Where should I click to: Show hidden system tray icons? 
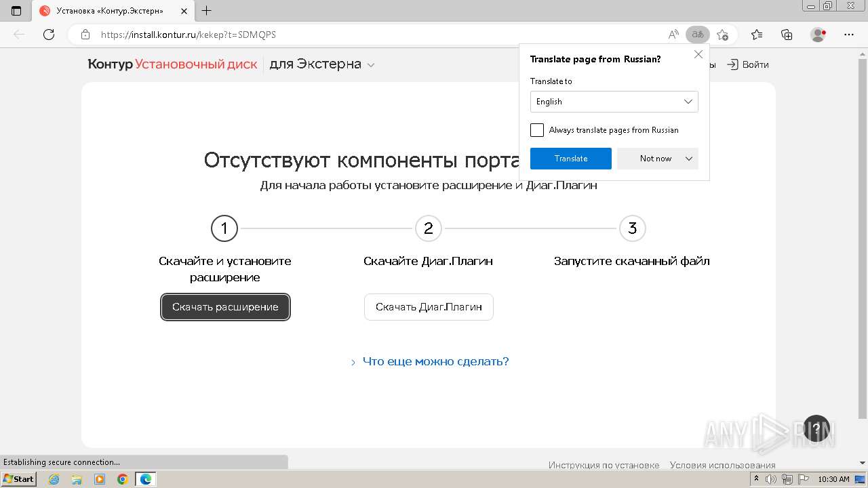point(756,479)
